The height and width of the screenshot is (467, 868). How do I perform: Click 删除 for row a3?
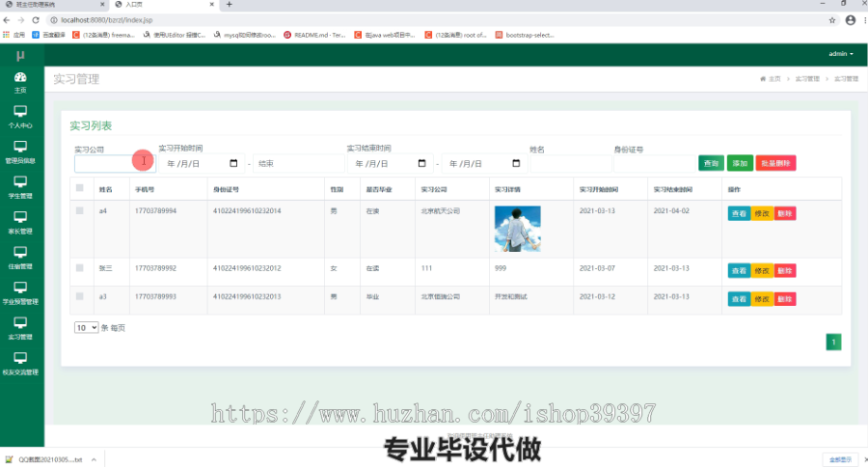tap(785, 298)
